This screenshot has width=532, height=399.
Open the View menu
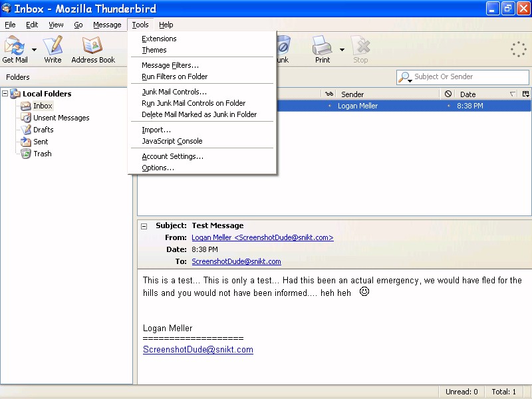click(56, 25)
